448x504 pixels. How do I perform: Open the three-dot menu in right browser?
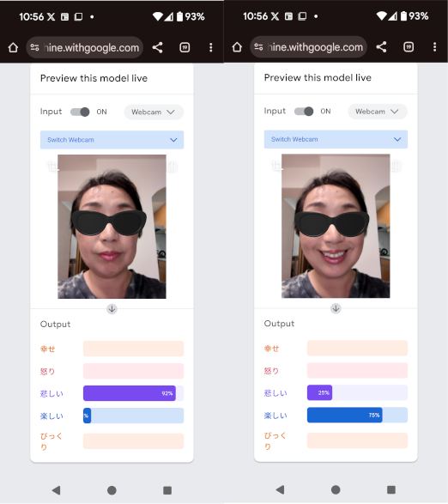pos(434,47)
